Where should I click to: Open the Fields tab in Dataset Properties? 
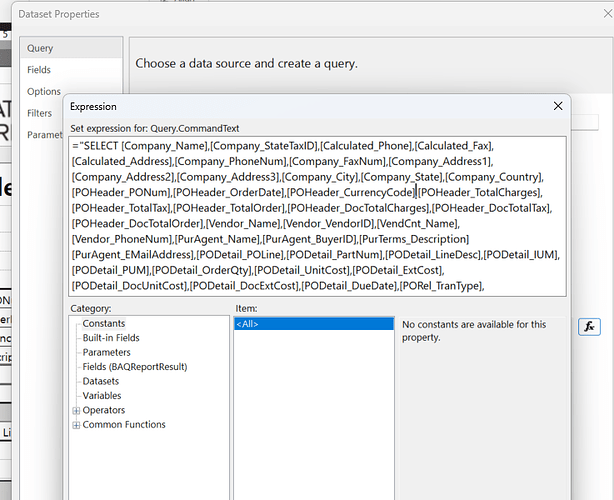pyautogui.click(x=39, y=70)
